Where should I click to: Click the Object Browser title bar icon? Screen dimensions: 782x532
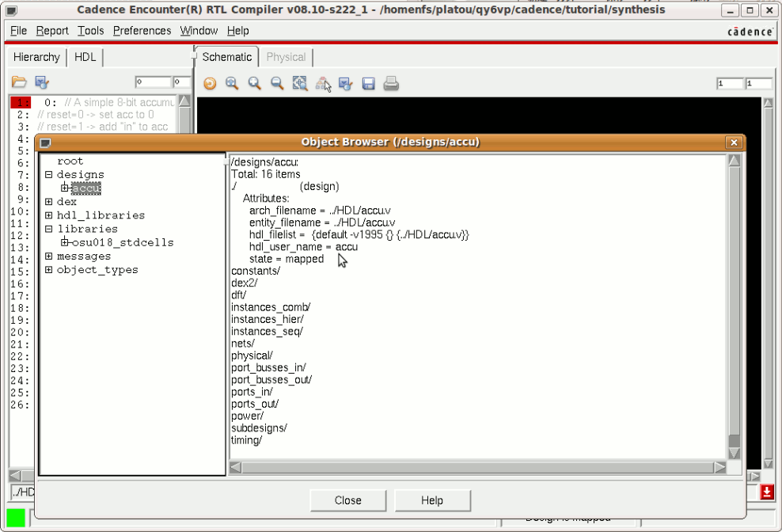(45, 142)
